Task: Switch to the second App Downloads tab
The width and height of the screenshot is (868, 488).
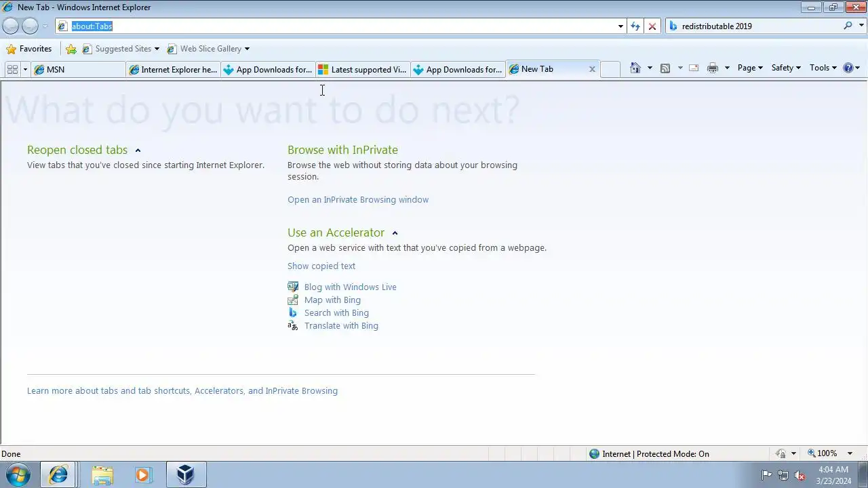Action: [x=458, y=69]
